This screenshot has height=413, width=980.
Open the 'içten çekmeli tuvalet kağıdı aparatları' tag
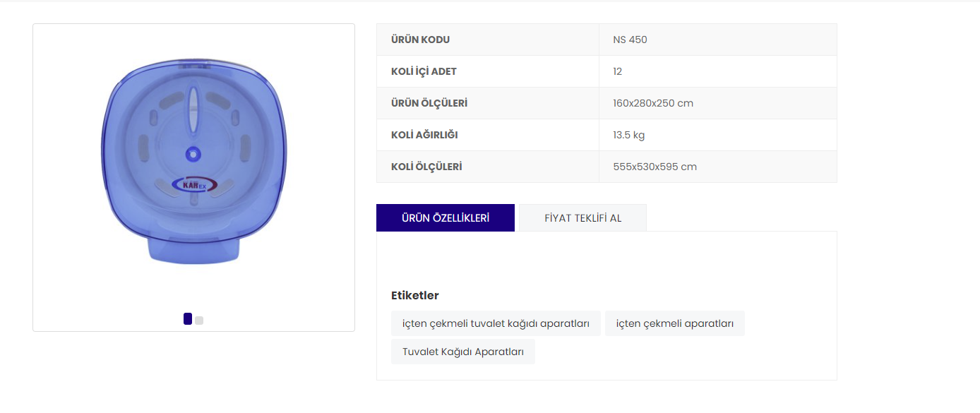point(496,323)
